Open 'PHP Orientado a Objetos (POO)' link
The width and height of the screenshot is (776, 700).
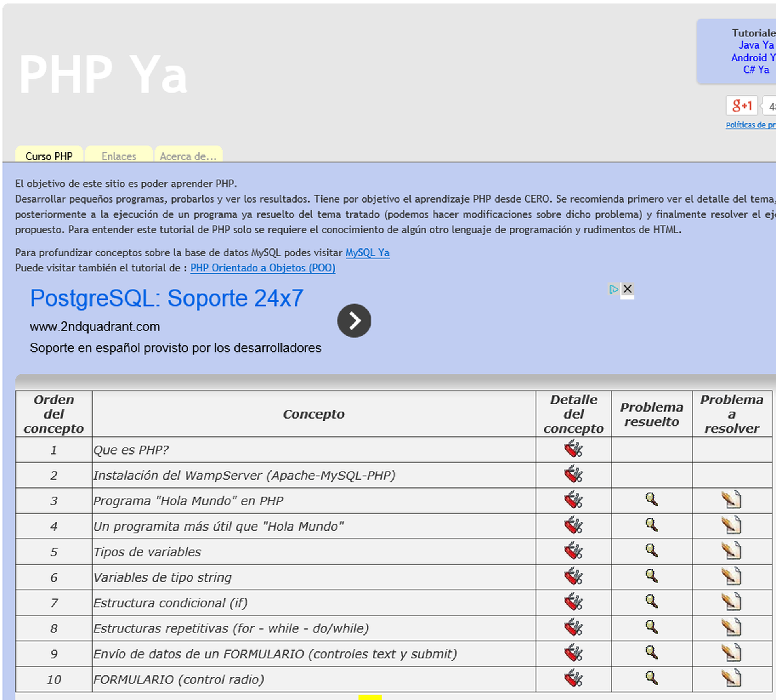[263, 268]
